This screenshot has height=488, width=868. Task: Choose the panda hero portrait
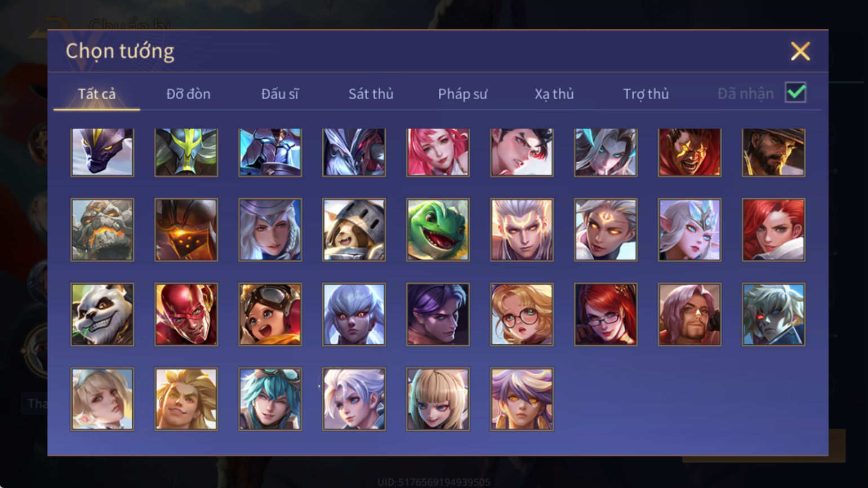(x=102, y=314)
